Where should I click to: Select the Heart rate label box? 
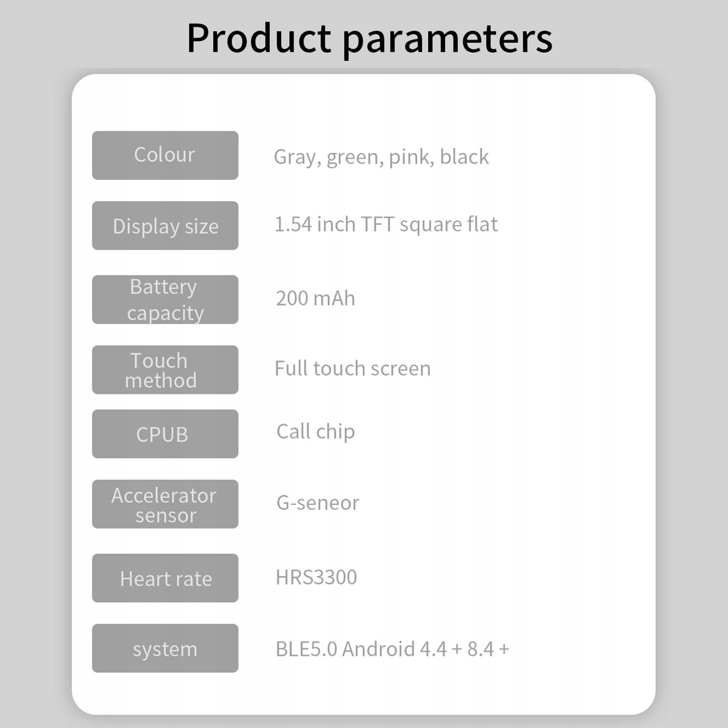point(165,578)
